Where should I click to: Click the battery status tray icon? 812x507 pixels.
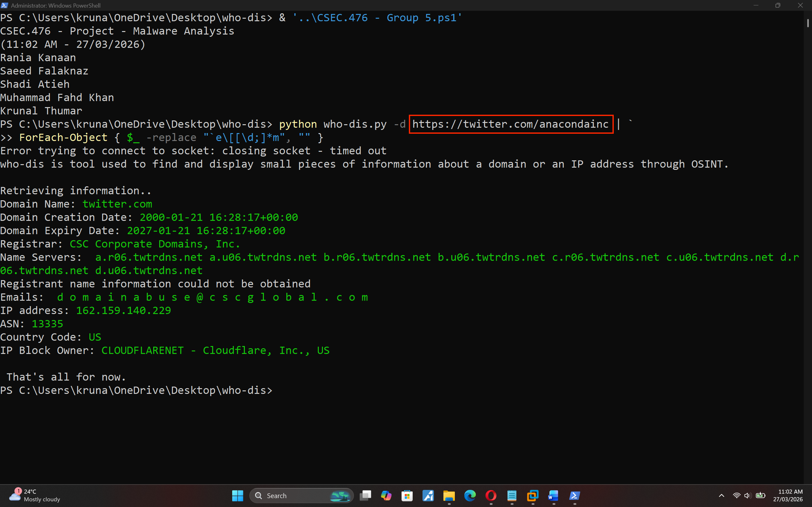tap(761, 496)
